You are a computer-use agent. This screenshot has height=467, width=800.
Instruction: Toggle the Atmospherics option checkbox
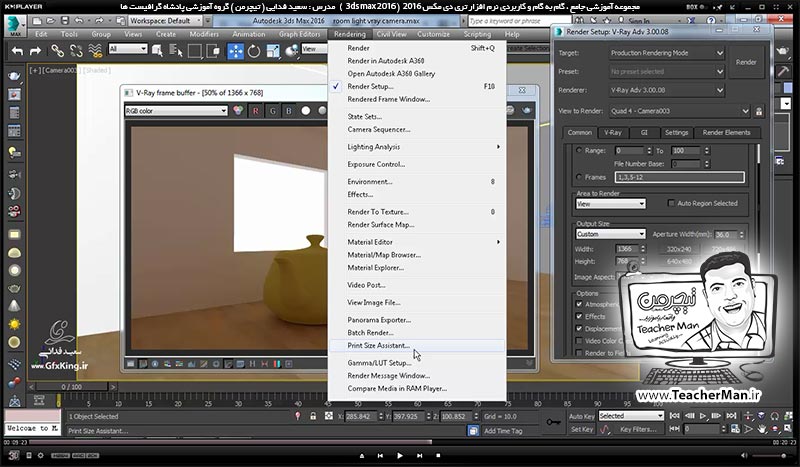pos(579,304)
